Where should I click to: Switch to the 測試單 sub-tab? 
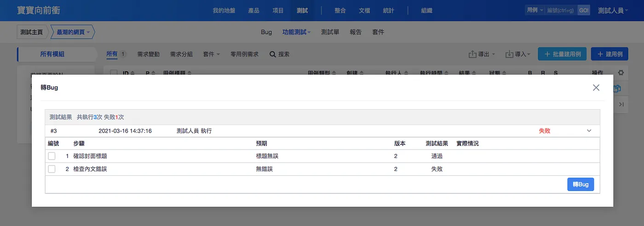coord(330,32)
